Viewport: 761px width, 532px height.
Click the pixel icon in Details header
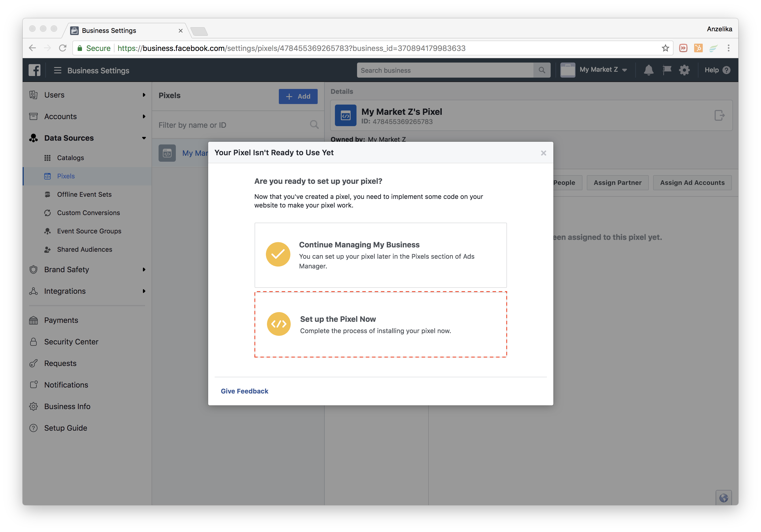click(345, 116)
